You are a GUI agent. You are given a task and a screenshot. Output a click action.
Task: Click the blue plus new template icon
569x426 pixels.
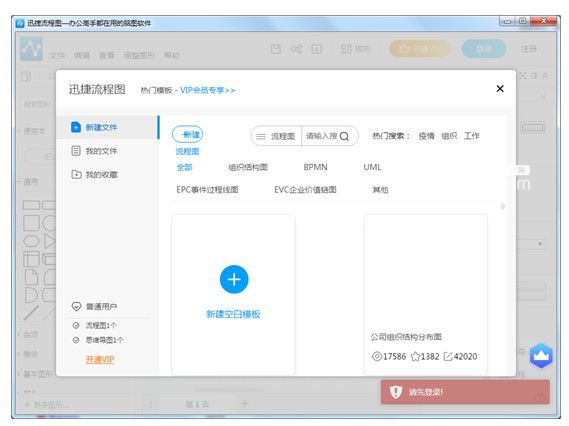[x=234, y=279]
